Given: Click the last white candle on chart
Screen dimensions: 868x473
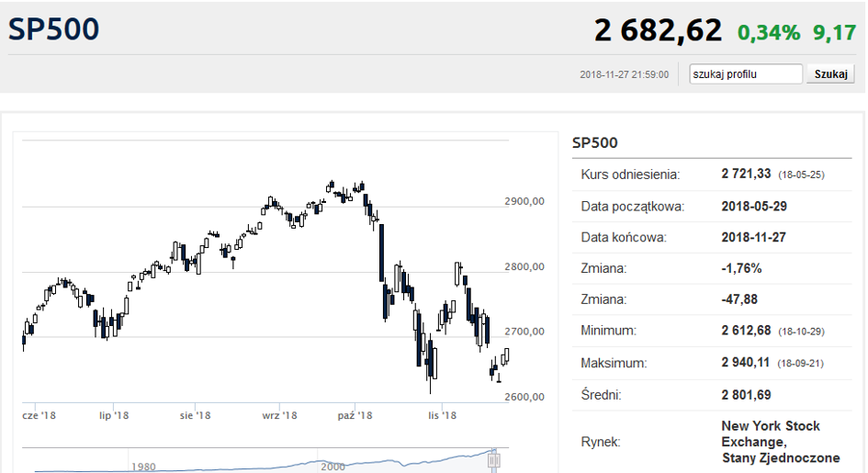Looking at the screenshot, I should (x=506, y=355).
